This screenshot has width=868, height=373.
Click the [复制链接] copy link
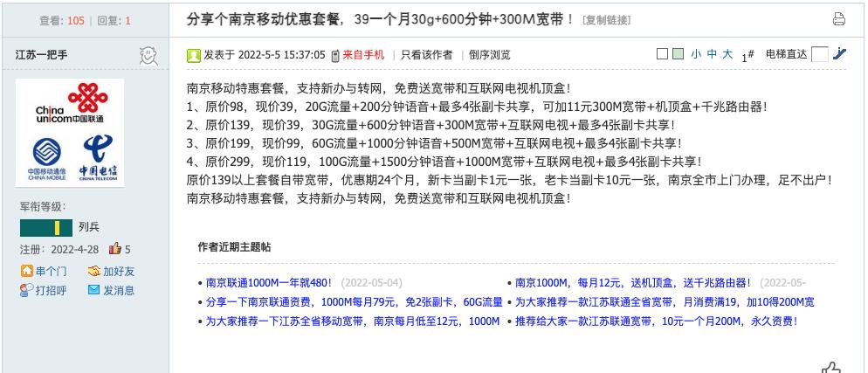coord(607,20)
